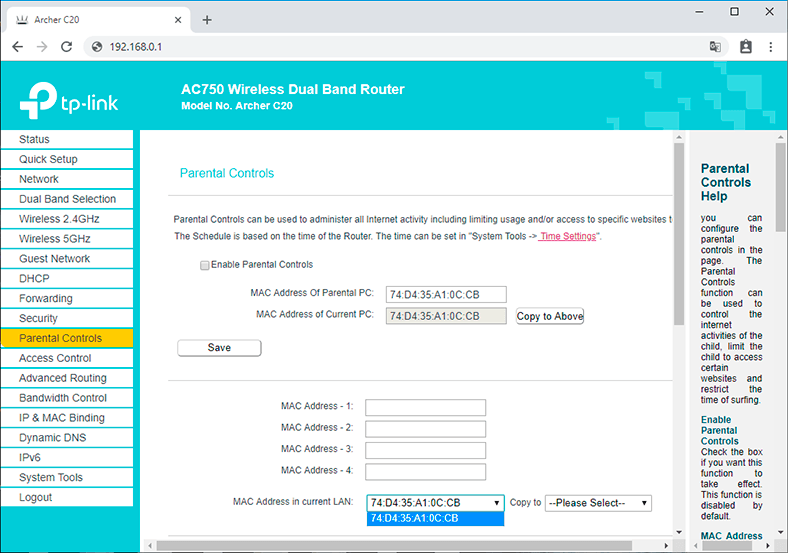This screenshot has height=553, width=788.
Task: Click the main panel scroll up arrow
Action: pyautogui.click(x=679, y=137)
